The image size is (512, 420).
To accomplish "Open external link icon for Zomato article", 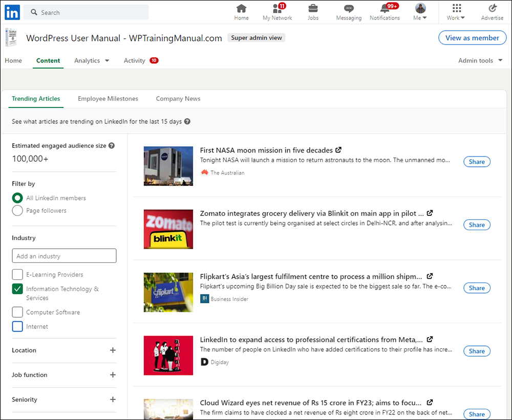I will (430, 213).
